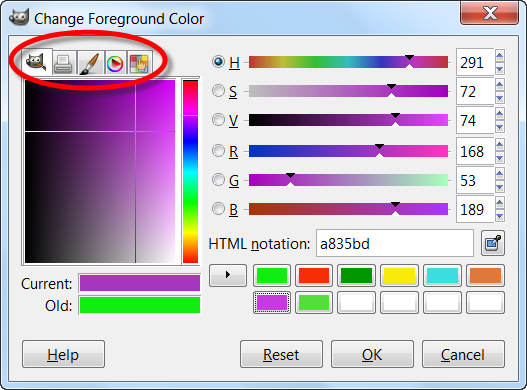
Task: Pick the purple history swatch
Action: point(272,302)
